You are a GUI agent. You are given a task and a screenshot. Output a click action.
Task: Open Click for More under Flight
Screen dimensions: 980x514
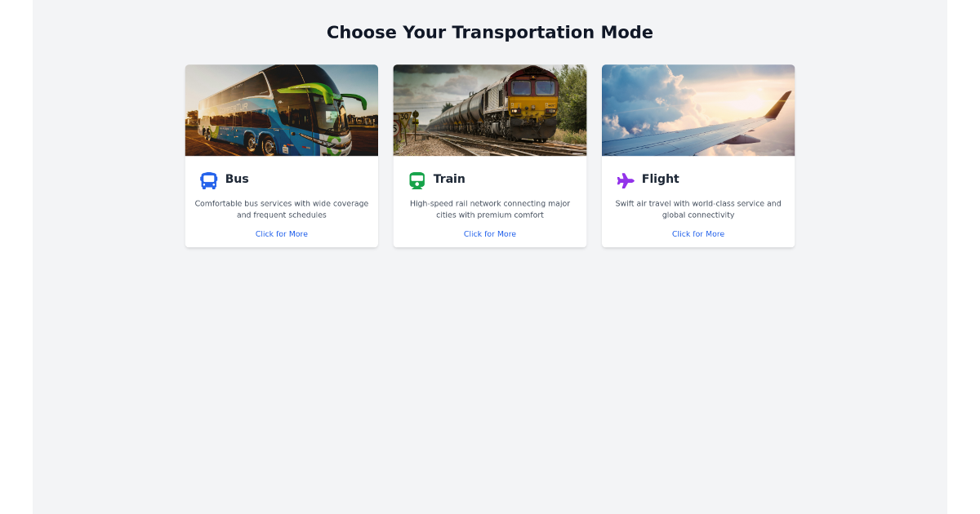[x=698, y=233]
